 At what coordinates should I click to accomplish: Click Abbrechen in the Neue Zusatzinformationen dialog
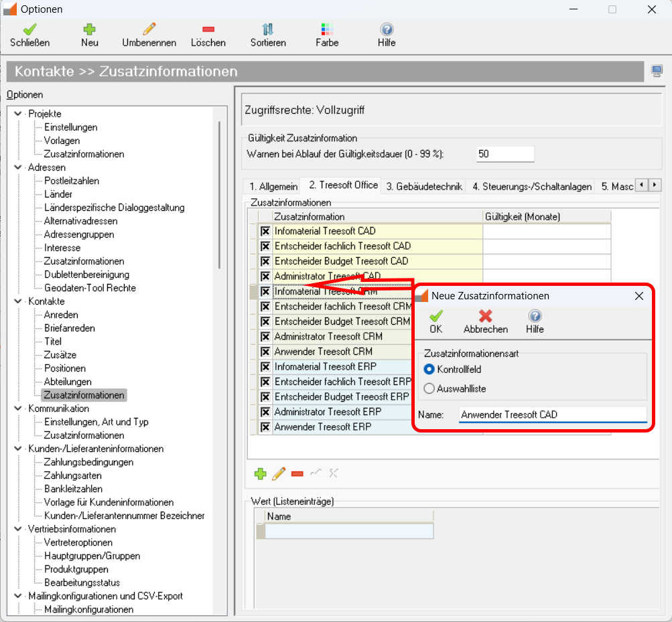486,317
